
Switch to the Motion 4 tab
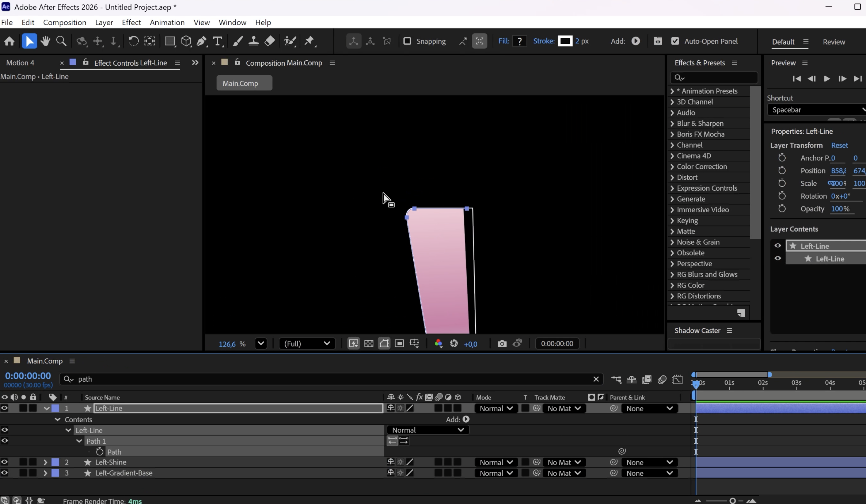tap(20, 63)
